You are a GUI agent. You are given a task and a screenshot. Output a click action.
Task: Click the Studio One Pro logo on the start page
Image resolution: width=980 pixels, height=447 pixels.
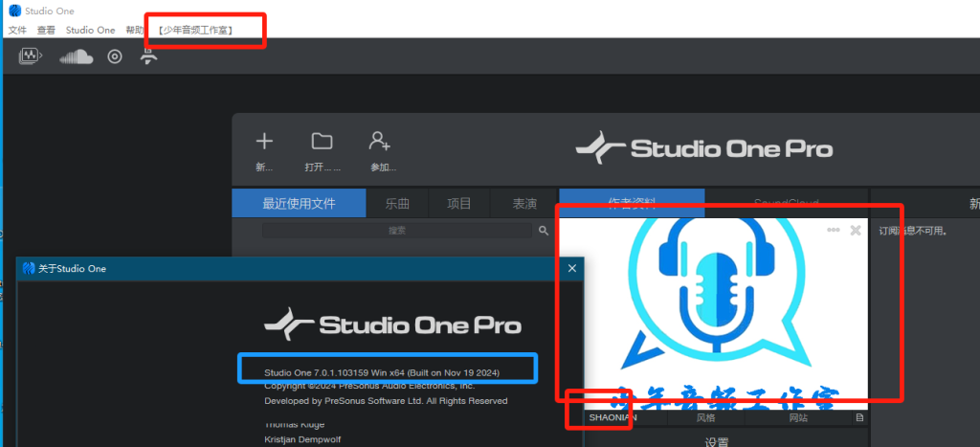tap(704, 148)
